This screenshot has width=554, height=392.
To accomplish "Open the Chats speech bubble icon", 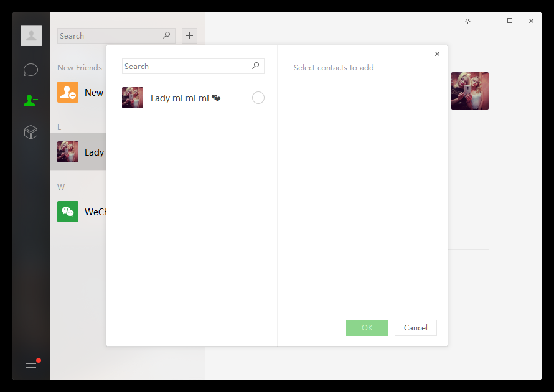I will point(31,70).
